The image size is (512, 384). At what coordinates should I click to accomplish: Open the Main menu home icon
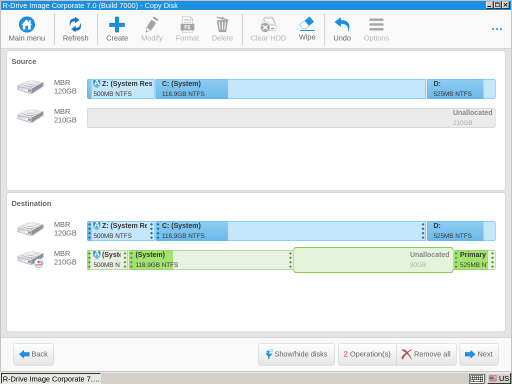pos(27,24)
